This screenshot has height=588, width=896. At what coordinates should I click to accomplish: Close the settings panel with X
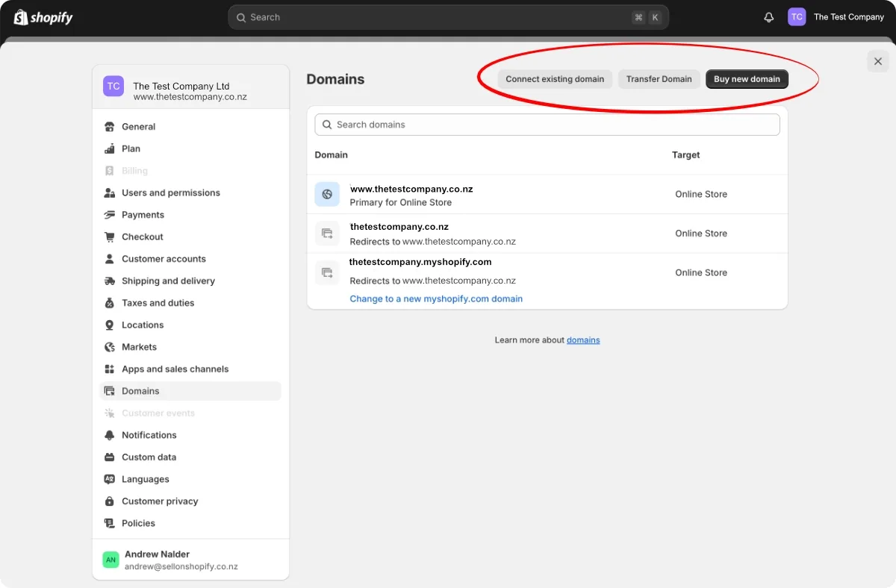[878, 62]
